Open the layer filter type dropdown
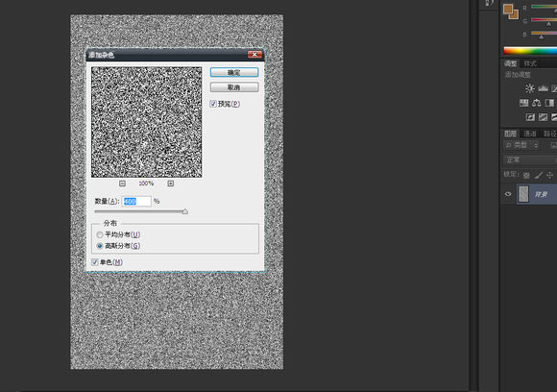Image resolution: width=557 pixels, height=392 pixels. click(521, 145)
